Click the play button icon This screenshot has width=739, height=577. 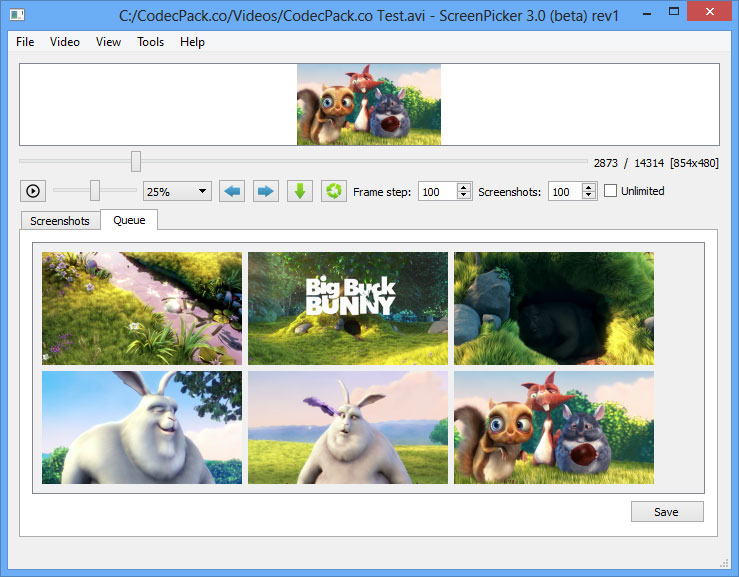[x=33, y=191]
